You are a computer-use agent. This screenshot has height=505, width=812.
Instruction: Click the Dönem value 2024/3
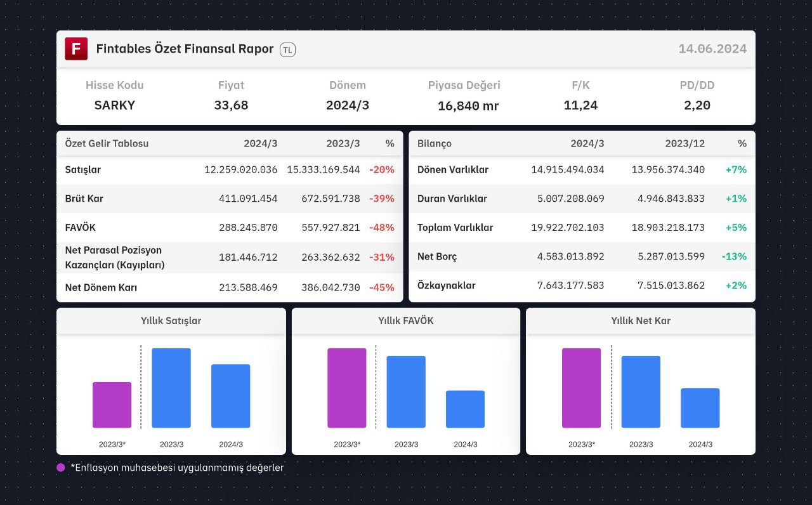pos(348,105)
